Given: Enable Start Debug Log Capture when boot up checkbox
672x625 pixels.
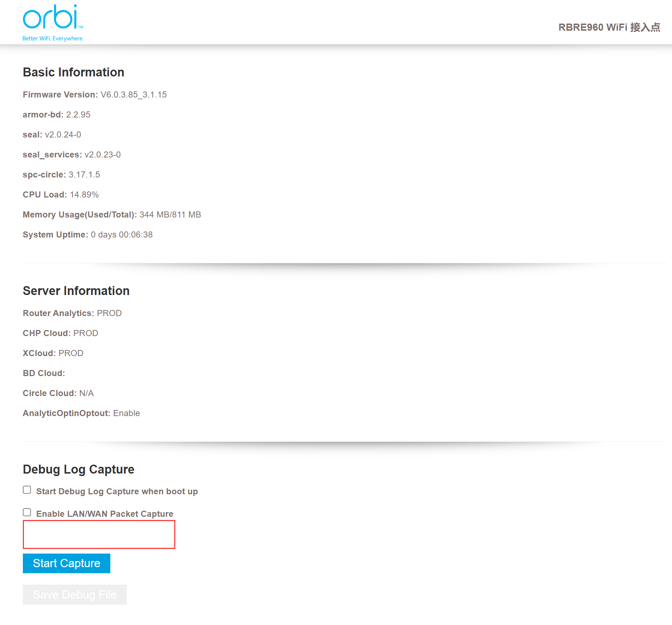Looking at the screenshot, I should (27, 490).
